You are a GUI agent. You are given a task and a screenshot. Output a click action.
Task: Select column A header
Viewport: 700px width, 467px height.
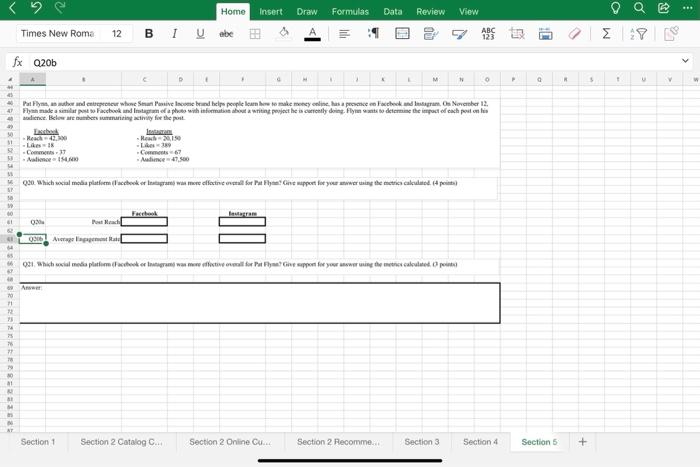[33, 79]
